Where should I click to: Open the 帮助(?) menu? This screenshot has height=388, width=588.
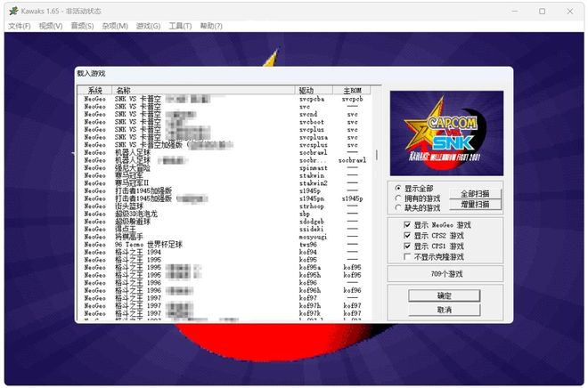(211, 26)
